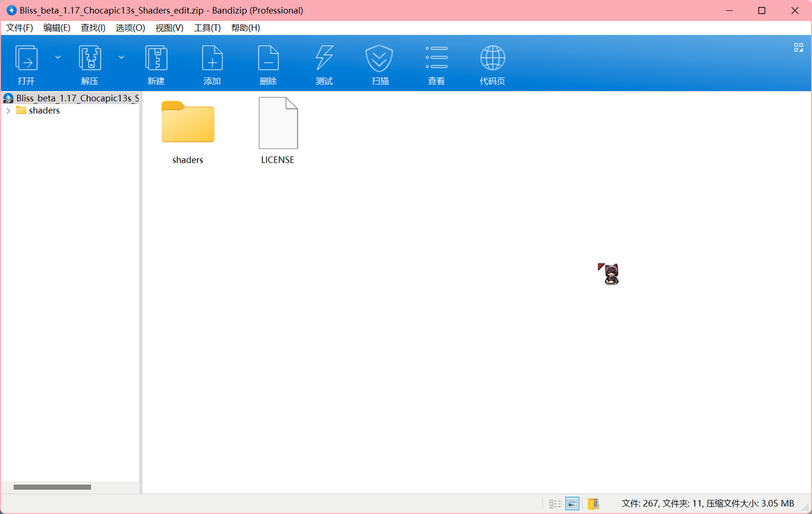
Task: Open the 代码页 (Code page) globe tool
Action: pyautogui.click(x=492, y=64)
